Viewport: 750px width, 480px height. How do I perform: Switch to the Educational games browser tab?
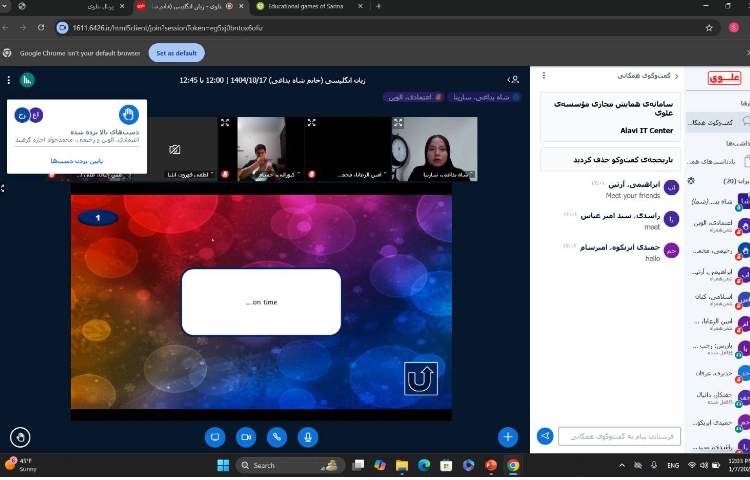304,6
